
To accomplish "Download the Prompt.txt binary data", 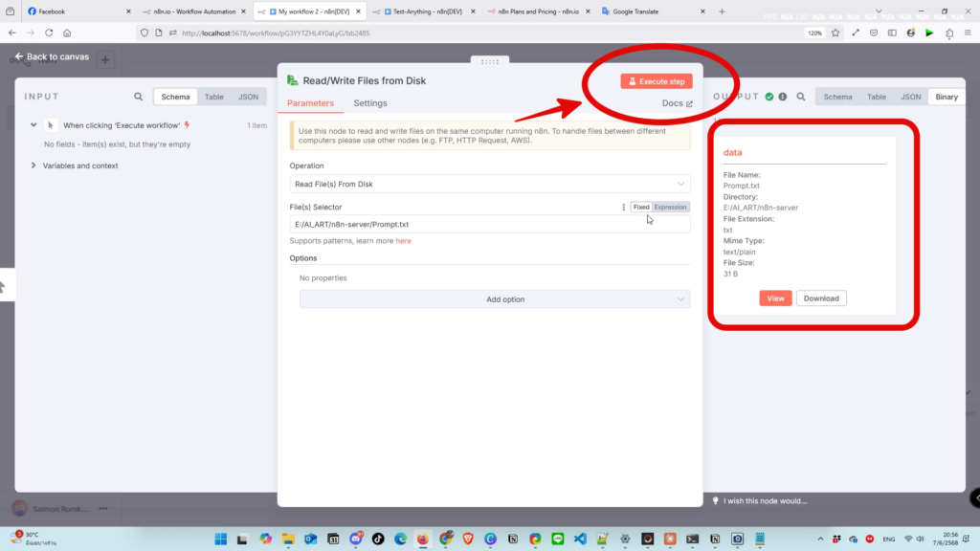I will 821,298.
